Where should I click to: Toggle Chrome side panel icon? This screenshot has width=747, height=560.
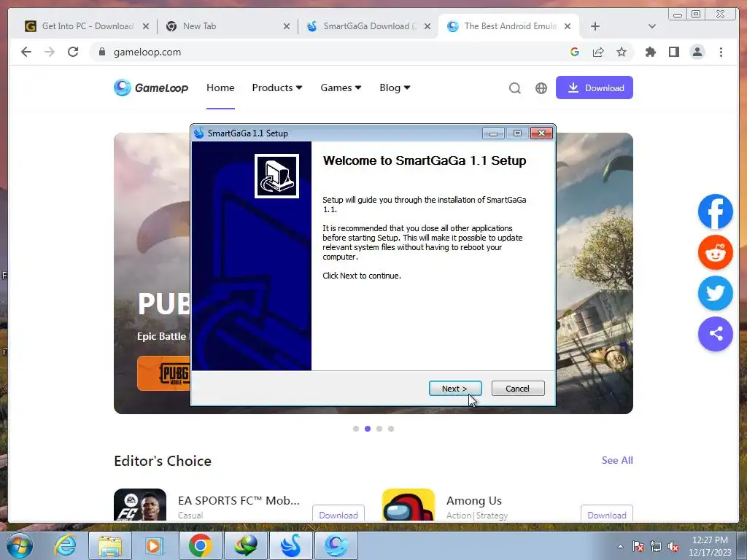coord(673,52)
